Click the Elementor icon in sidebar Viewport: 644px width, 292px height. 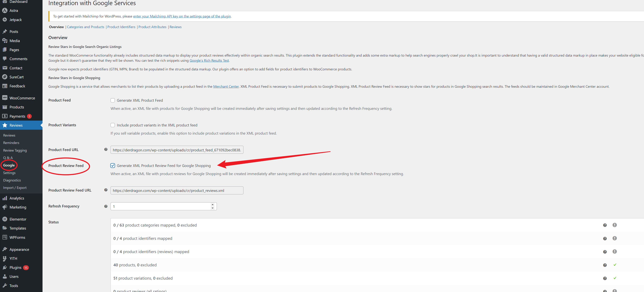(x=5, y=219)
